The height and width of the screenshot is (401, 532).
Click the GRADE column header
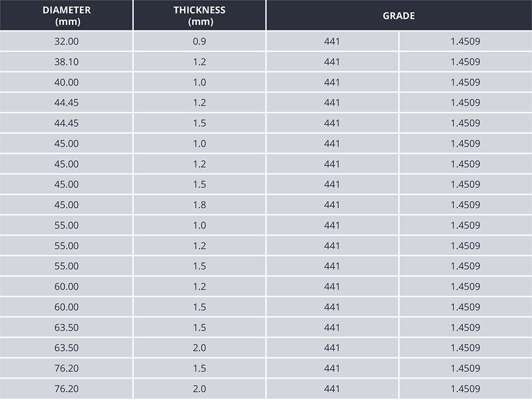[398, 16]
